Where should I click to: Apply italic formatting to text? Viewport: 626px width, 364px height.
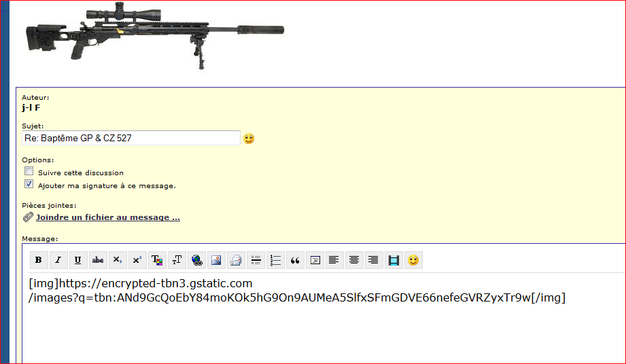58,260
